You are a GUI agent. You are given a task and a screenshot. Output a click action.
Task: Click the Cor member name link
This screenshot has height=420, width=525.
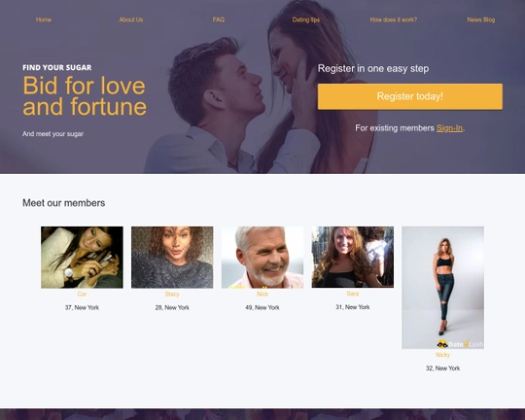[82, 294]
